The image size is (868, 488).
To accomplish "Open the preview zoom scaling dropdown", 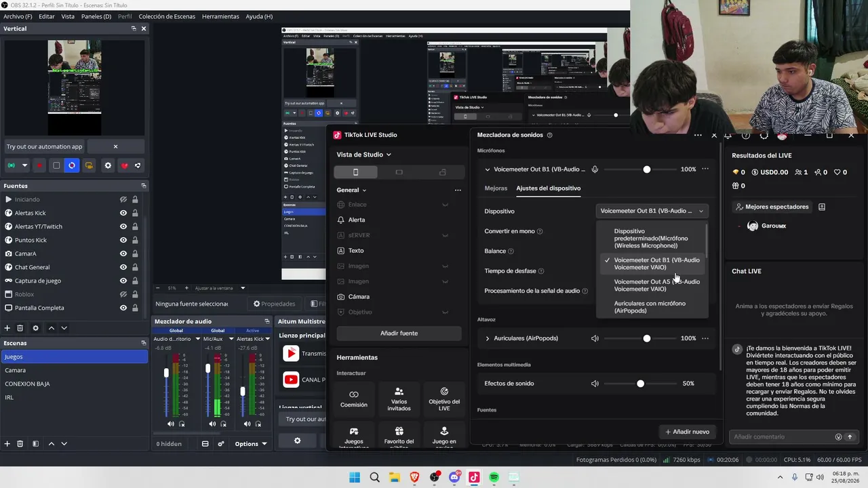I will [x=243, y=288].
